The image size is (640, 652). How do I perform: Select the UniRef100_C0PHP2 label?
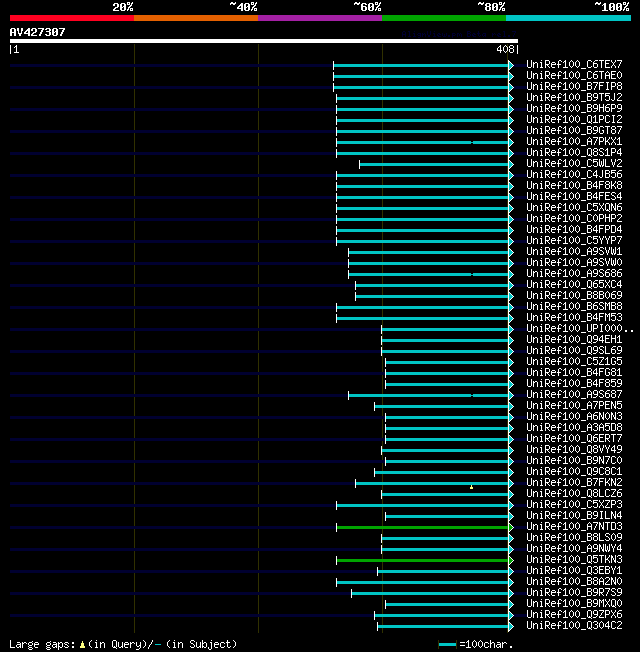[574, 218]
